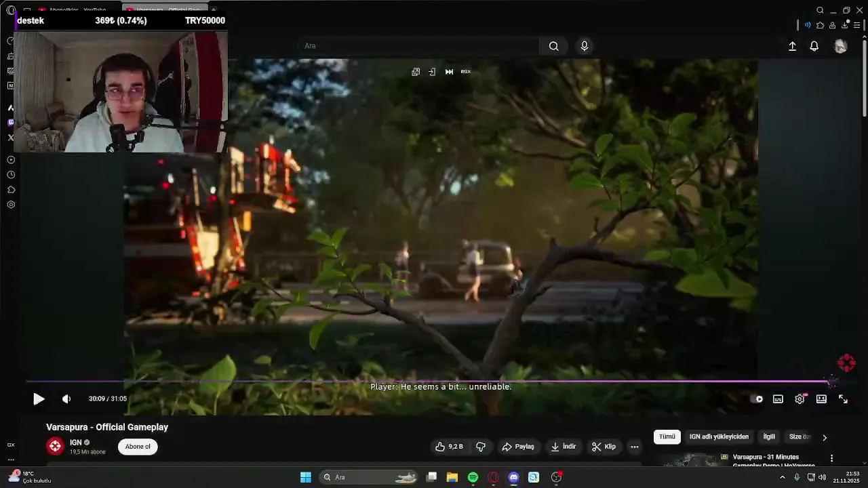Screen dimensions: 868x488
Task: Click the skip-forward icon above the video
Action: (x=449, y=72)
